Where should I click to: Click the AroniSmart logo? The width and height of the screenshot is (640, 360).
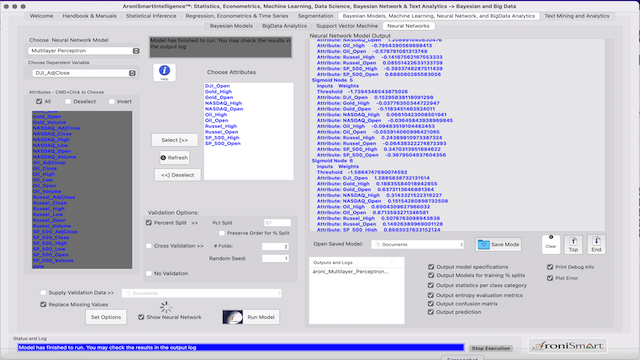click(567, 346)
